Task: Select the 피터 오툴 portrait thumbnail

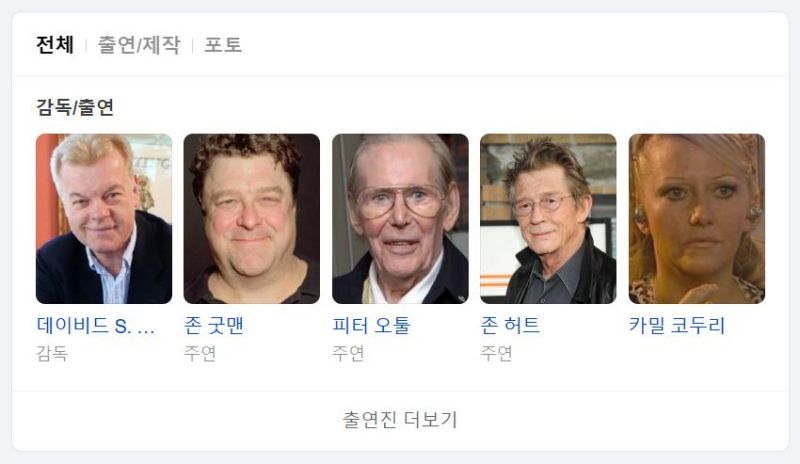Action: [401, 218]
